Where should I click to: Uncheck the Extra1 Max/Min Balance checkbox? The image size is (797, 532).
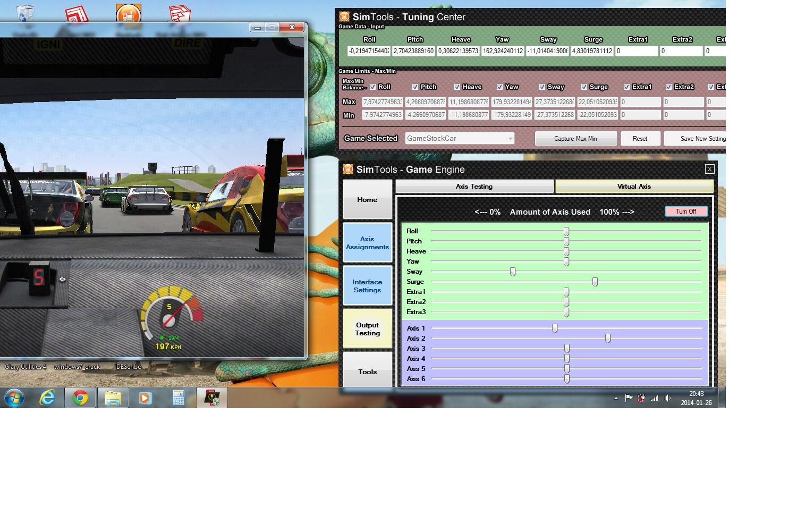click(626, 87)
